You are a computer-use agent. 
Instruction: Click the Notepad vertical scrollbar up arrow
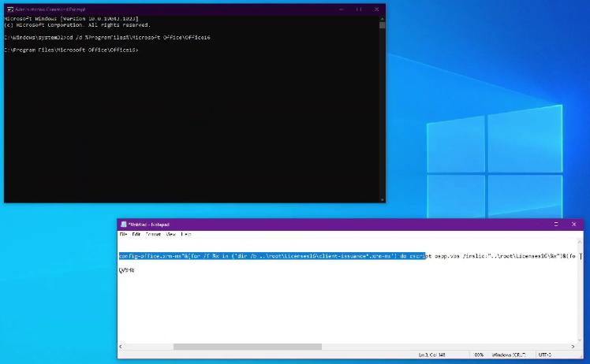pyautogui.click(x=580, y=241)
